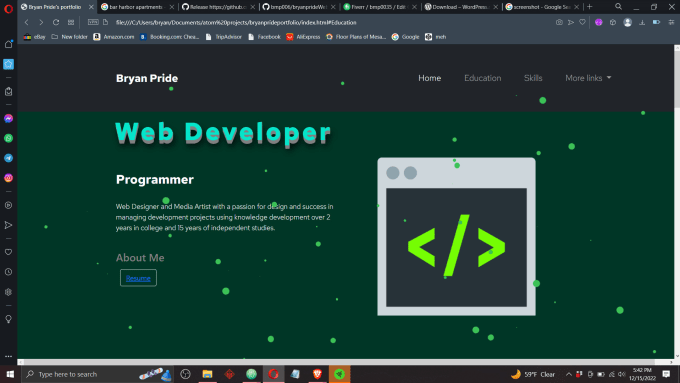This screenshot has height=383, width=680.
Task: Open the Instagram sidebar icon
Action: [x=8, y=178]
